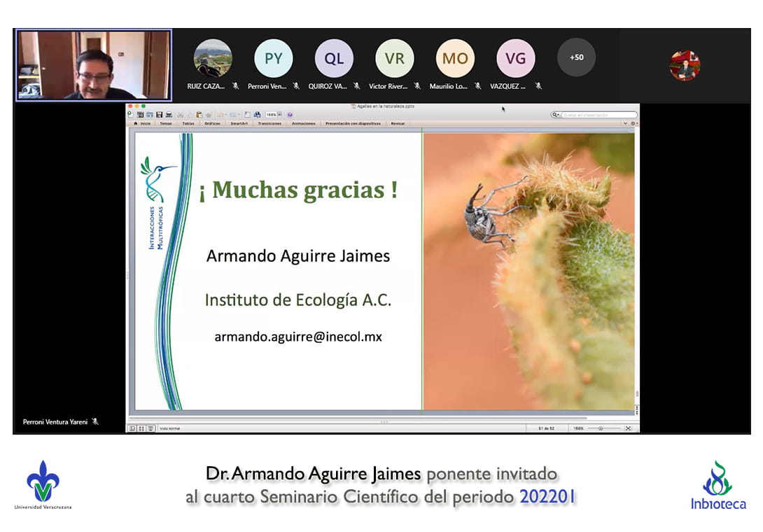
Task: Start slideshow view from status bar icon
Action: pos(150,428)
